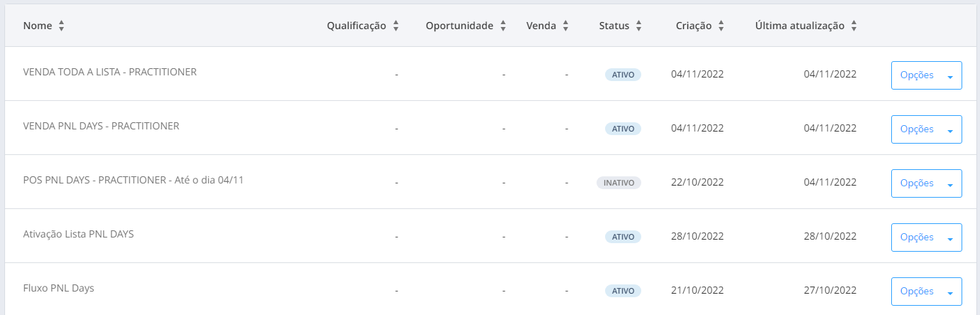Open the VENDA TODA A LISTA - PRACTITIONER entry
Viewport: 980px width, 315px height.
[110, 72]
